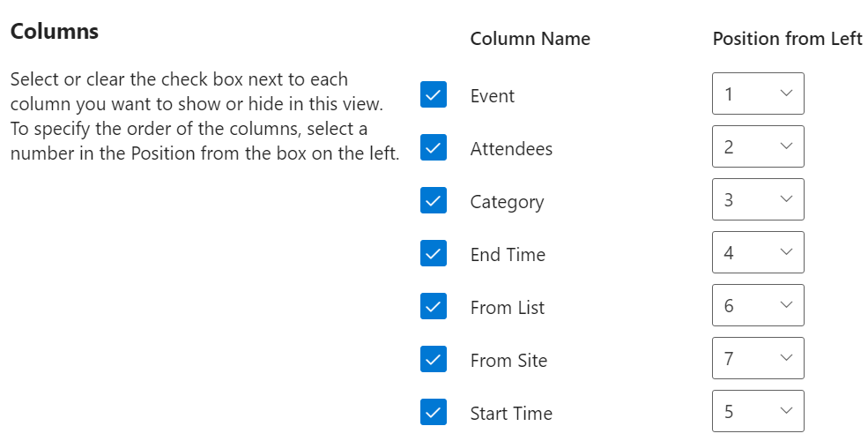The width and height of the screenshot is (868, 441).
Task: Hide the From Site column checkbox
Action: (x=434, y=359)
